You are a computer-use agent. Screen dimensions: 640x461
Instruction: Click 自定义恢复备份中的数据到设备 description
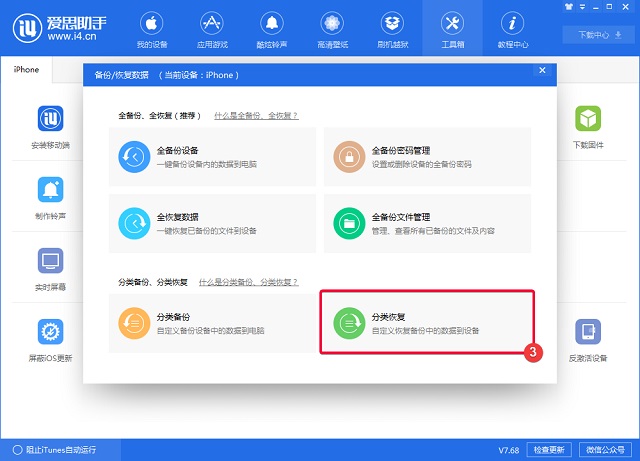click(425, 331)
